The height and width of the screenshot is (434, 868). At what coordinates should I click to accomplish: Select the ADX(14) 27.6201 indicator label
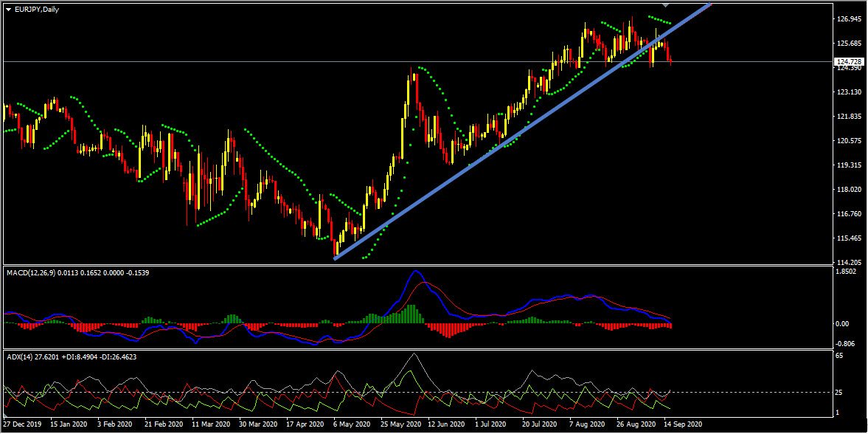32,357
